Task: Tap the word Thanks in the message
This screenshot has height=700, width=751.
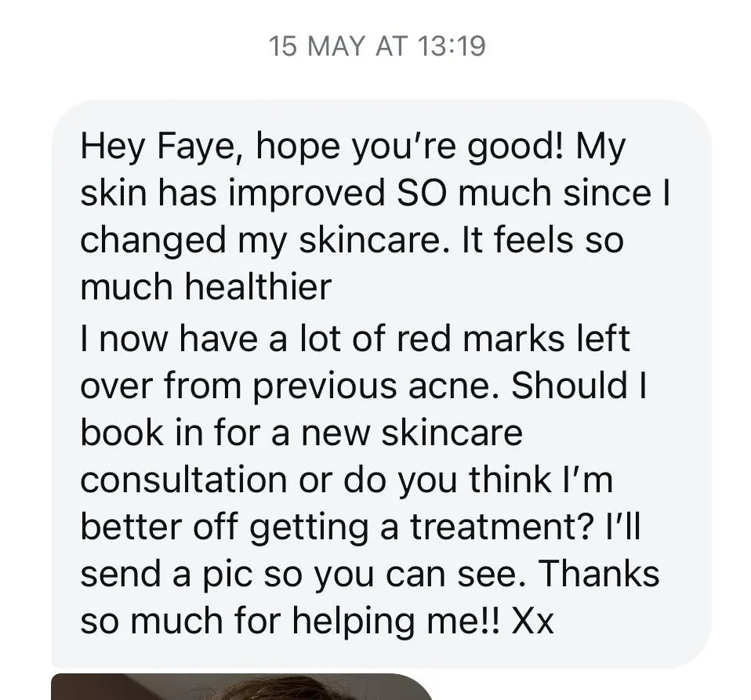Action: click(599, 573)
